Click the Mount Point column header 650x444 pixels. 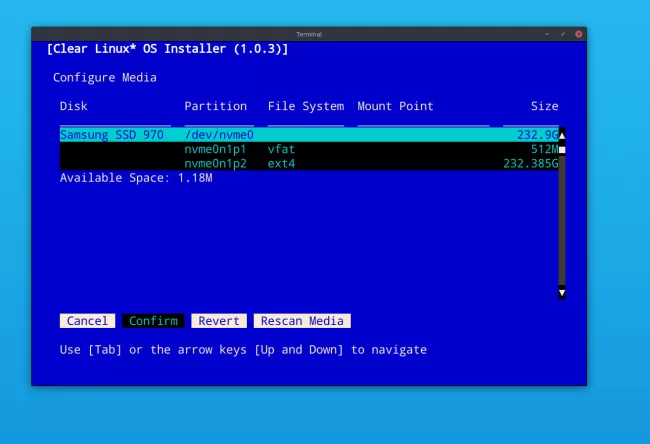coord(395,106)
